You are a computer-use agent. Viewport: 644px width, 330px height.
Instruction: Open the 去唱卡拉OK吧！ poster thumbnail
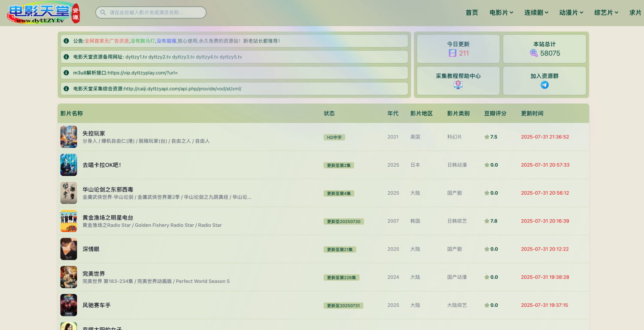(69, 165)
